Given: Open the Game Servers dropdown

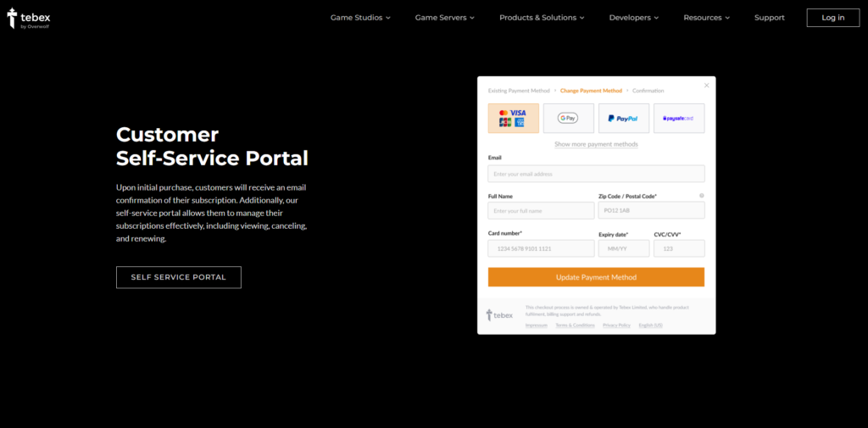Looking at the screenshot, I should (x=444, y=18).
